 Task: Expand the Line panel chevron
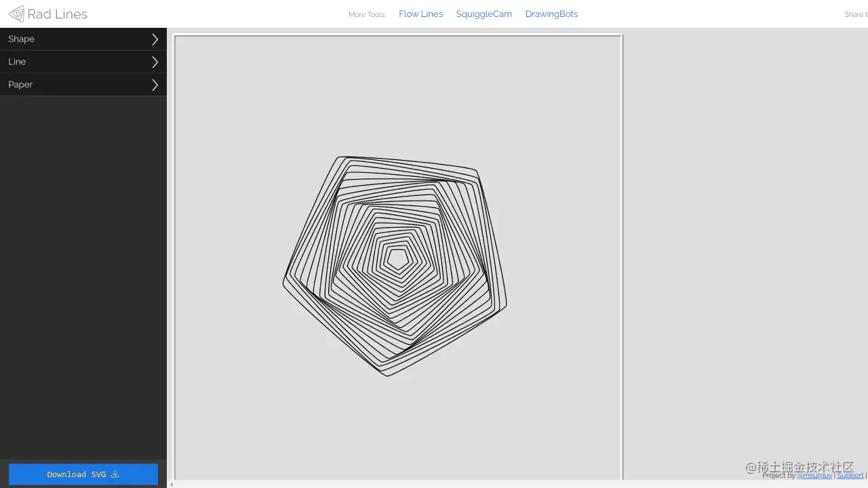[x=155, y=62]
